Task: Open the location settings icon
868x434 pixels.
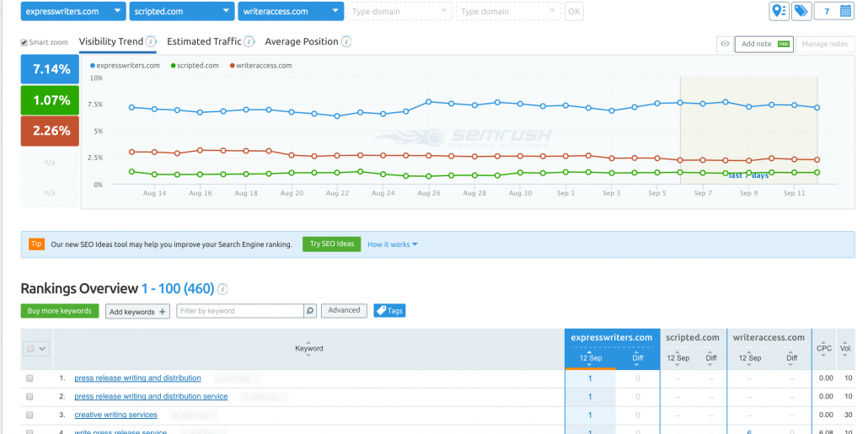Action: tap(779, 11)
